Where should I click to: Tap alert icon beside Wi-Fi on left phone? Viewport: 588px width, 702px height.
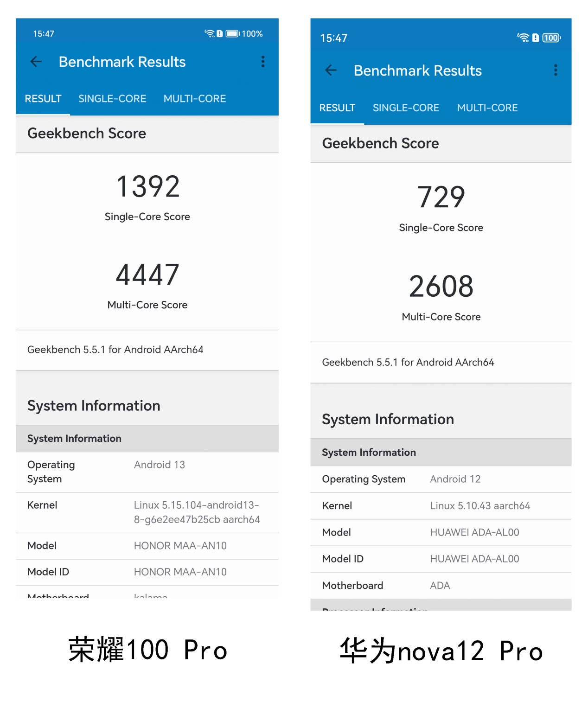tap(220, 33)
